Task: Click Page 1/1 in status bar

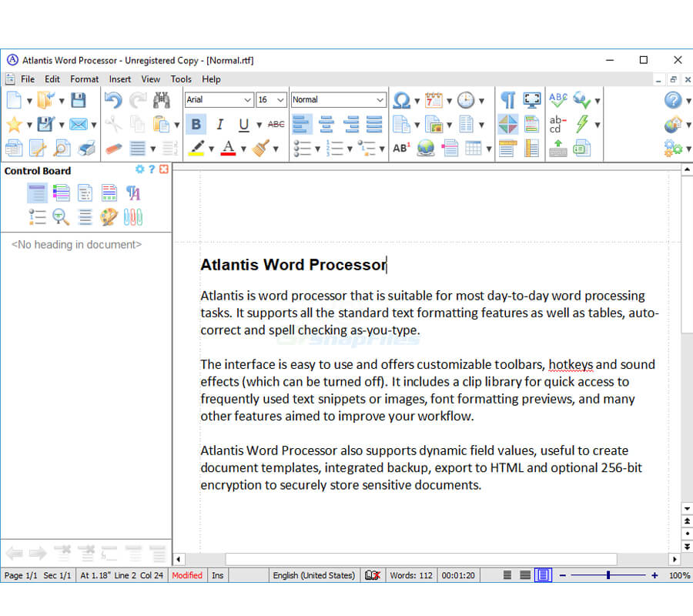Action: point(21,575)
